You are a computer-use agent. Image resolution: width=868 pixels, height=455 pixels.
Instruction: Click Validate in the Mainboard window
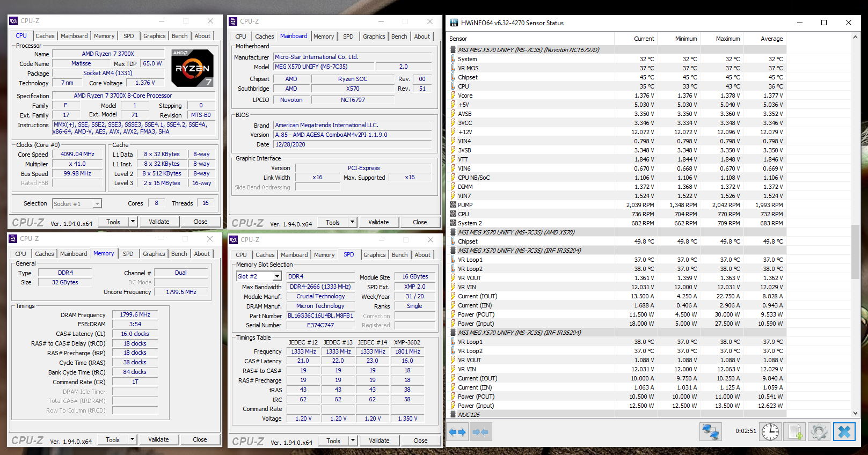point(378,222)
